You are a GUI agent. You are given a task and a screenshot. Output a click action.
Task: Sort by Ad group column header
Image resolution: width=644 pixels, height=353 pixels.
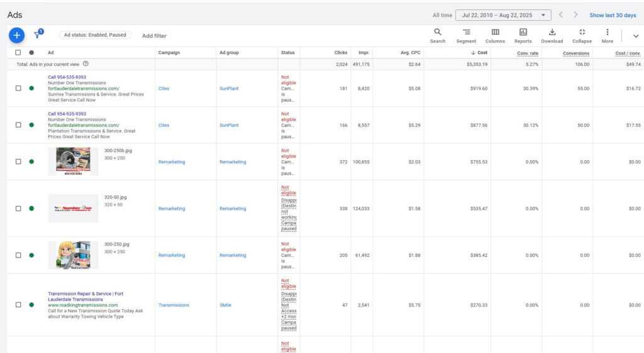[x=229, y=53]
